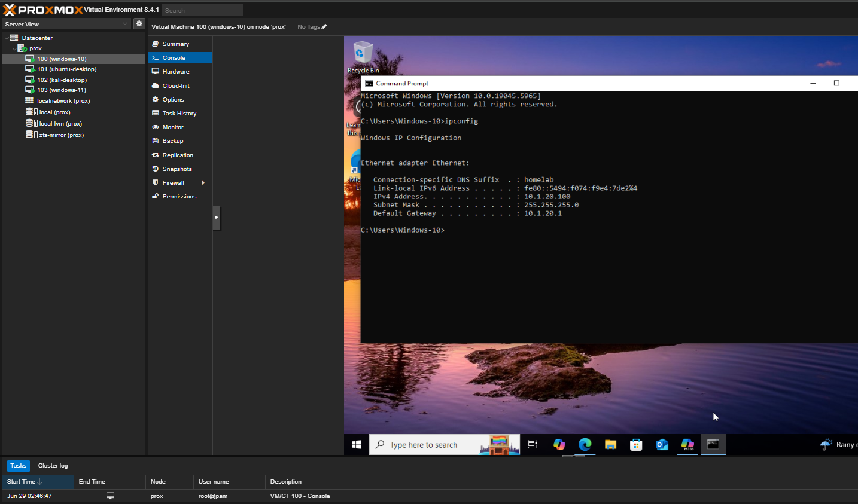
Task: Select the Replication arrows icon
Action: (x=156, y=155)
